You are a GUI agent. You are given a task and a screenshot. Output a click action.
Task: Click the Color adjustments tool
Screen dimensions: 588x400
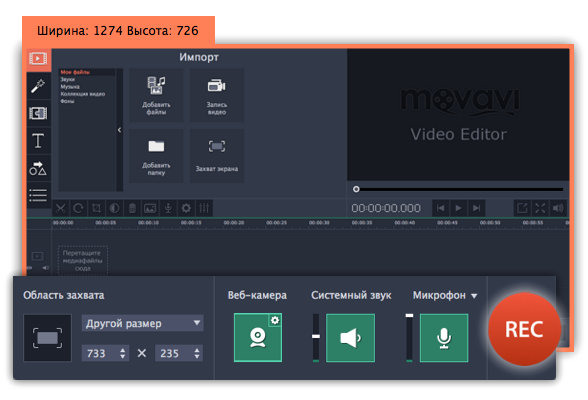tap(114, 208)
